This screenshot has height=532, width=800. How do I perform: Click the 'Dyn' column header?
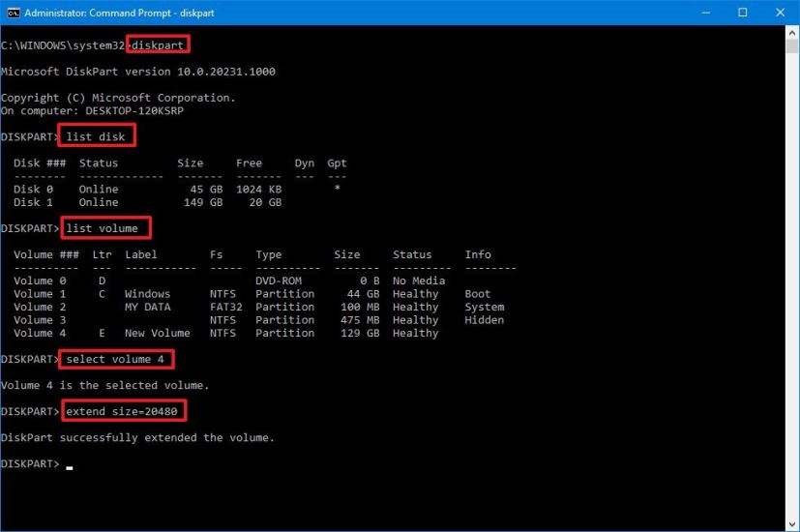pos(305,163)
